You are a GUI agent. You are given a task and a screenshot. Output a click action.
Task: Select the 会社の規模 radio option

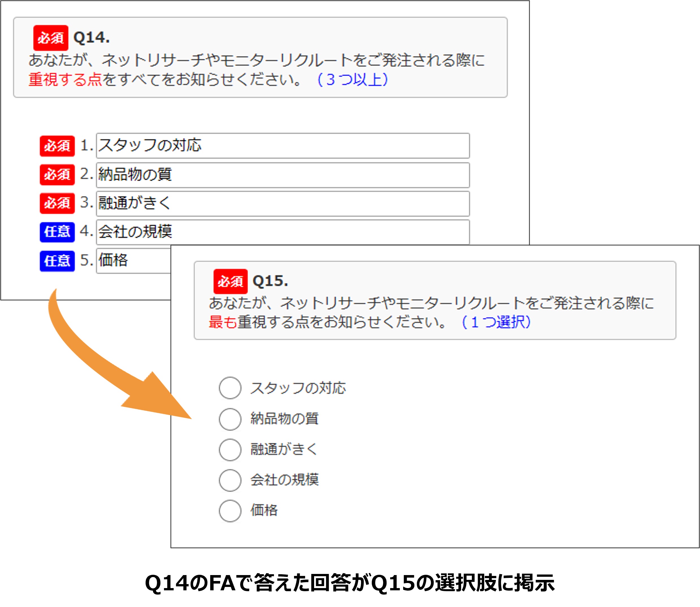pyautogui.click(x=230, y=480)
